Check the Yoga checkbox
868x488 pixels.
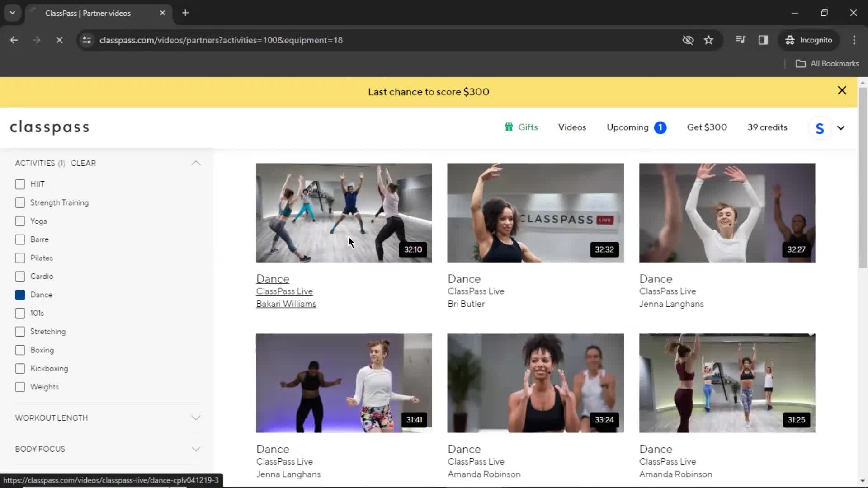pyautogui.click(x=20, y=221)
